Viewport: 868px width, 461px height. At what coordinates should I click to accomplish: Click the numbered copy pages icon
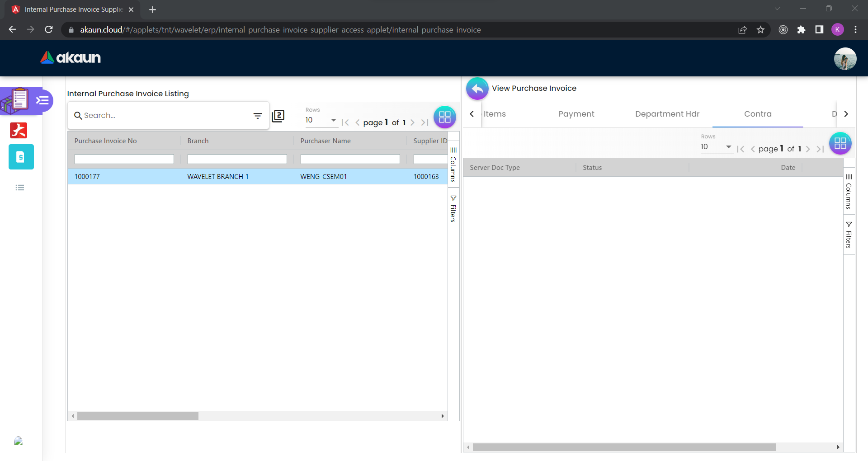click(x=278, y=116)
